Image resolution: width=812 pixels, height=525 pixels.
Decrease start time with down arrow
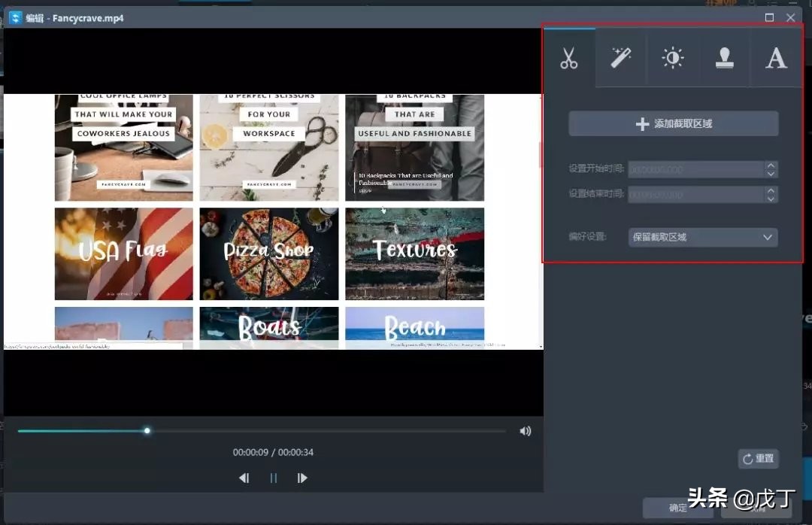point(771,174)
